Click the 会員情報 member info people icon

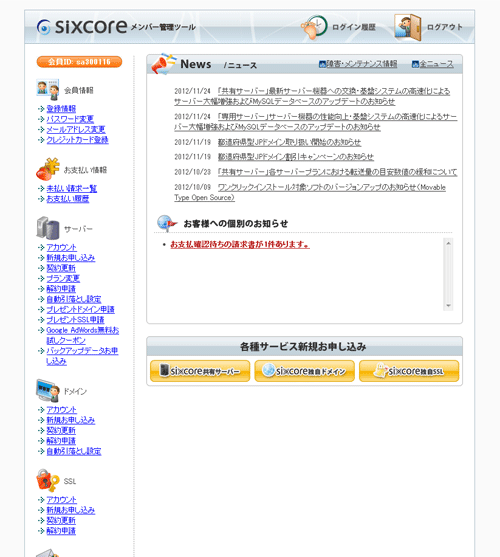(48, 90)
